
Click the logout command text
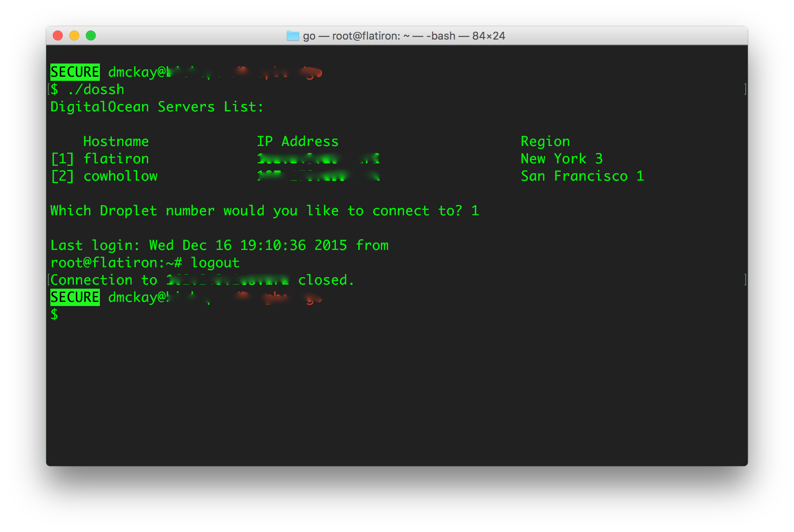215,263
